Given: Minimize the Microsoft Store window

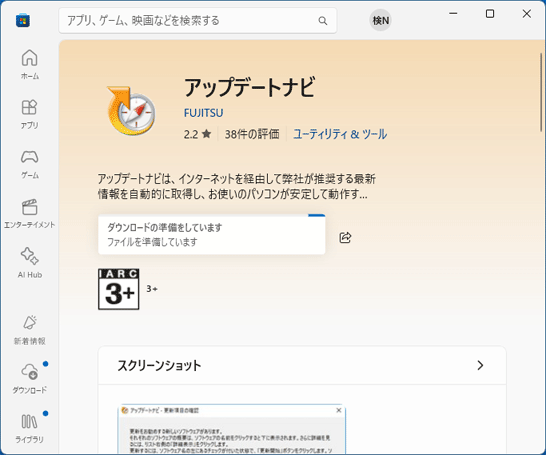Looking at the screenshot, I should pos(453,14).
